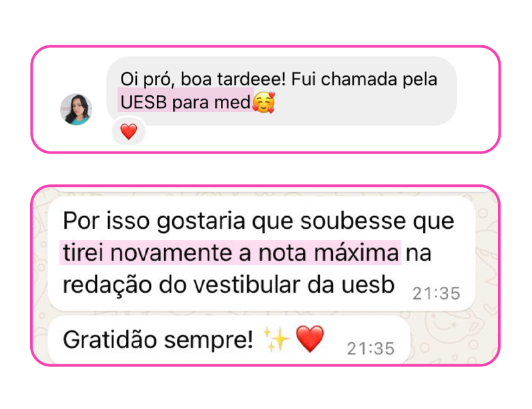Click the 21:35 timestamp on Gratidão message
Viewport: 532px width, 409px height.
pyautogui.click(x=371, y=349)
